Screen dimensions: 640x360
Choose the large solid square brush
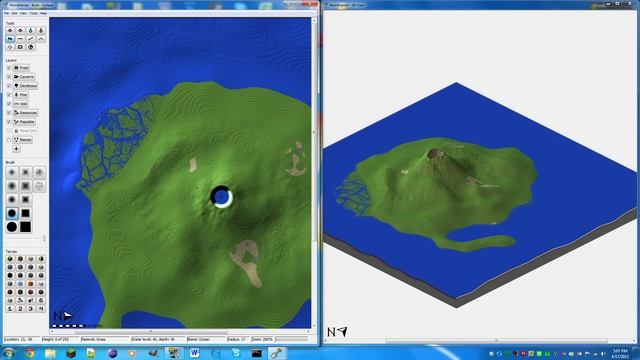25,227
